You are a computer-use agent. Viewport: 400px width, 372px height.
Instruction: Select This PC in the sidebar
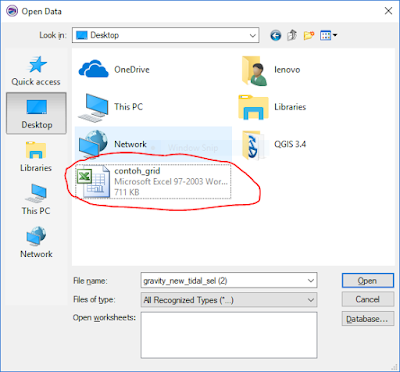click(36, 199)
